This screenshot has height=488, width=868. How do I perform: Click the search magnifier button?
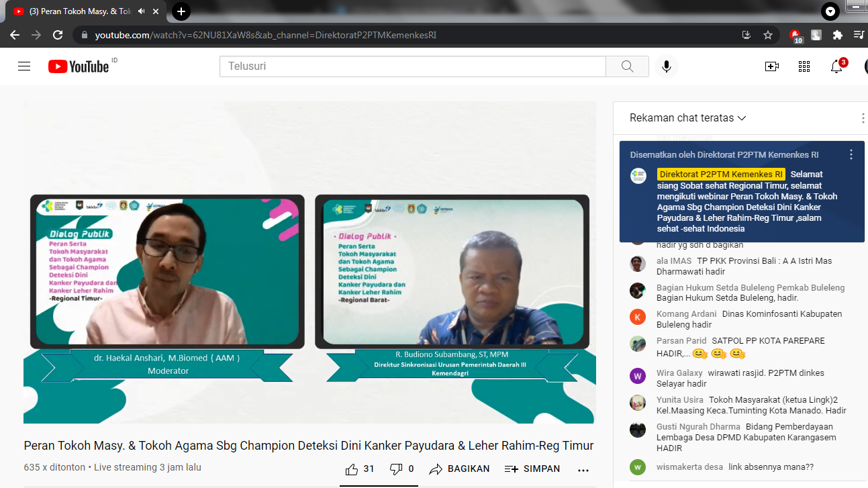point(627,66)
